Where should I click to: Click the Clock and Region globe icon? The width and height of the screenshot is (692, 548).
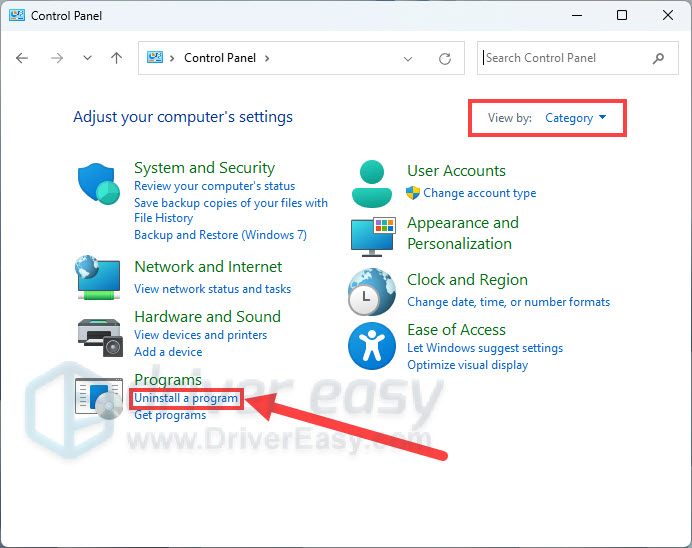[x=371, y=292]
